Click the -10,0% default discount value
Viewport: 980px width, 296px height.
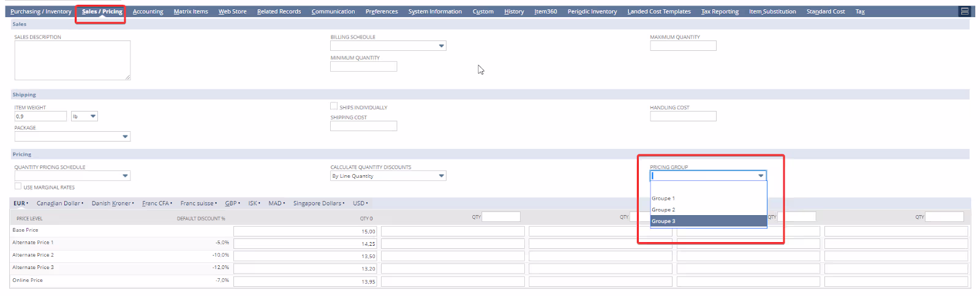221,255
